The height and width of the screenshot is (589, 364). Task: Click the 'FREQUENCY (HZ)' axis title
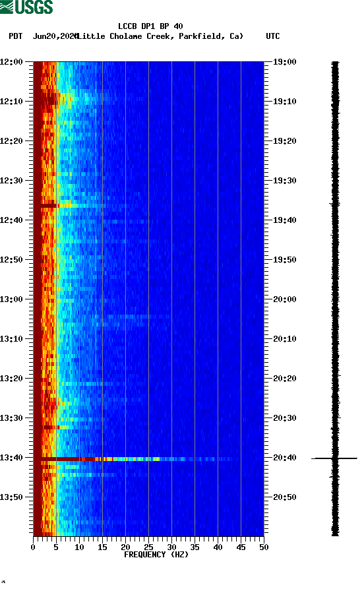pos(156,555)
